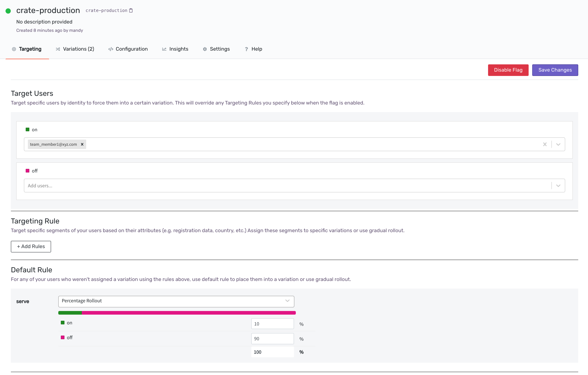Click the Targeting Rule heading
588x375 pixels.
[x=35, y=221]
